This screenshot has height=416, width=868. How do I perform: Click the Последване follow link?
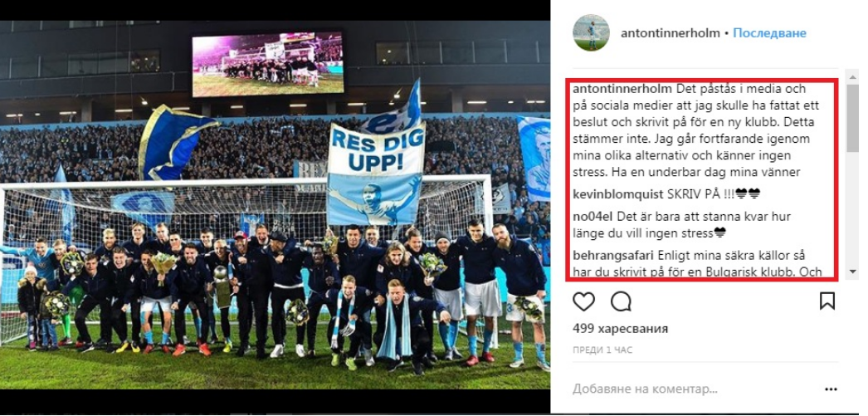tap(769, 33)
